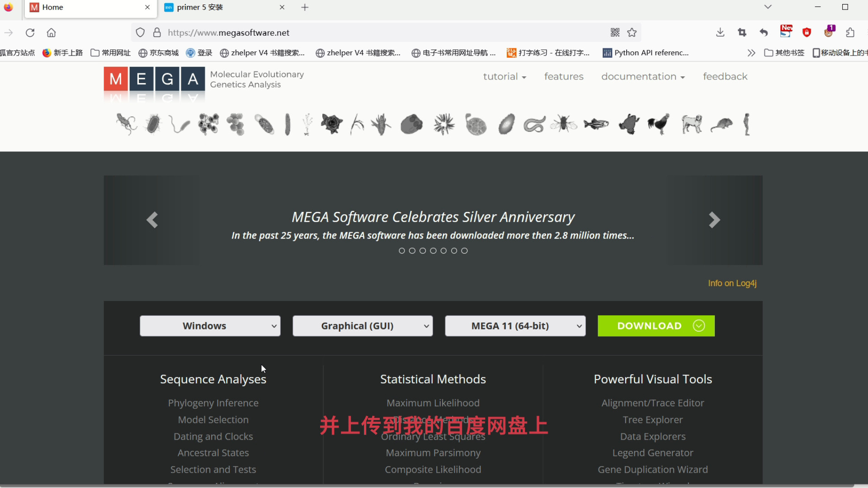Open the Python API reference bookmark
This screenshot has height=488, width=868.
tap(646, 53)
